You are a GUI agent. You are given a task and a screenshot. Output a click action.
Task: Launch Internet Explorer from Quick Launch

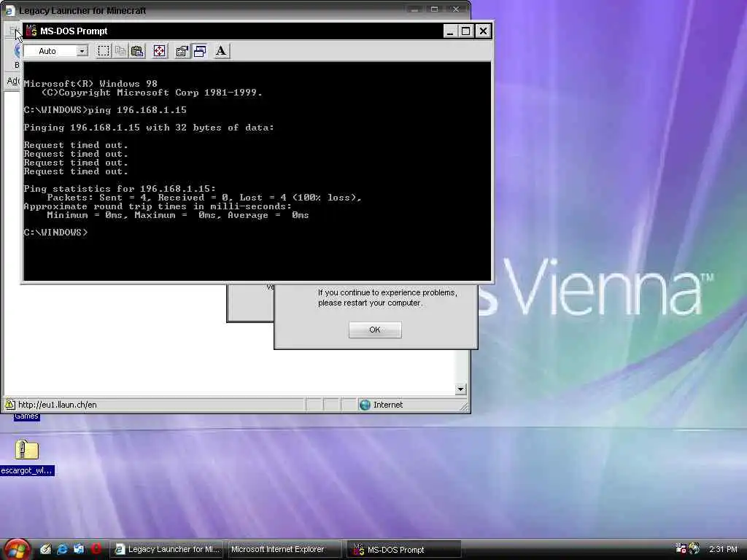click(62, 549)
